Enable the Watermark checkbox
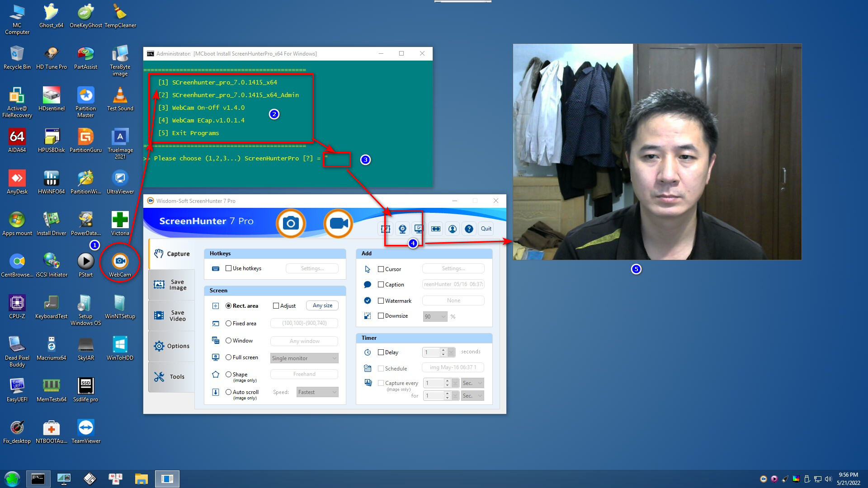 (x=381, y=301)
